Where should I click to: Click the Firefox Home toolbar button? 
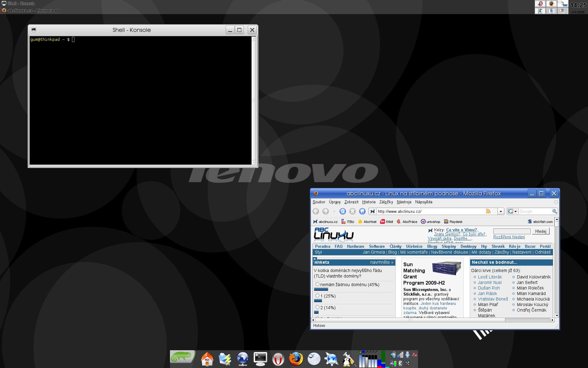click(362, 211)
